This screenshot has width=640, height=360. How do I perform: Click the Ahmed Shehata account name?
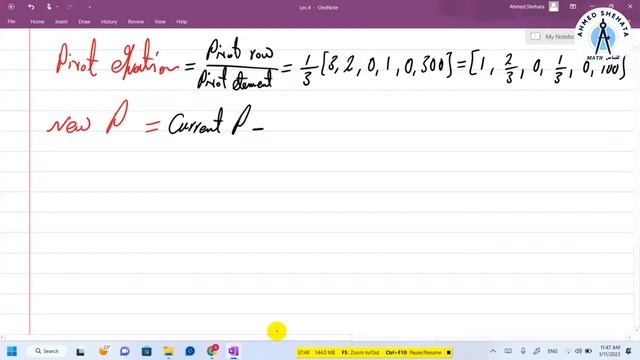tap(527, 7)
